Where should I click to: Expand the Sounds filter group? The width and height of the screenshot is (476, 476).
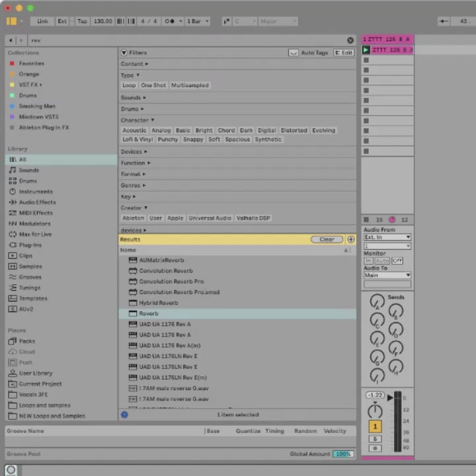coord(134,97)
